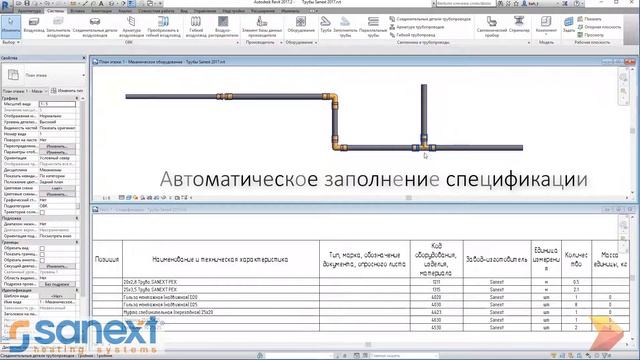Select the Параллельные трубы tool

click(373, 26)
